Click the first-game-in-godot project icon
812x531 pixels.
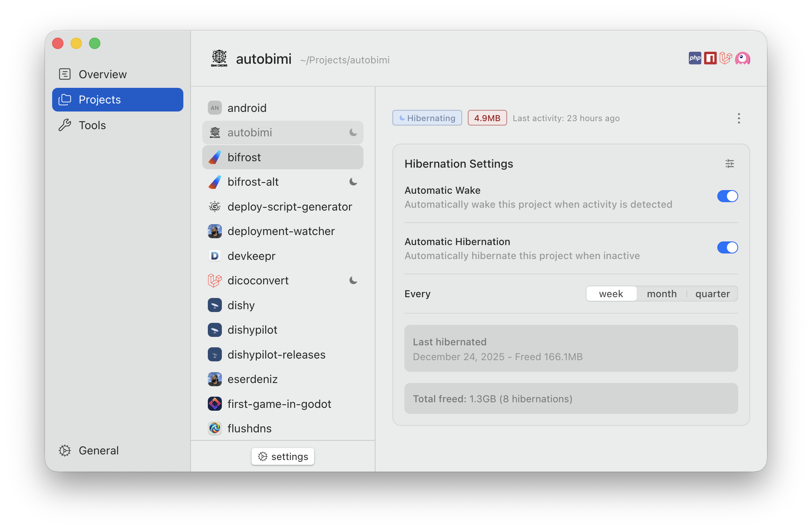215,404
